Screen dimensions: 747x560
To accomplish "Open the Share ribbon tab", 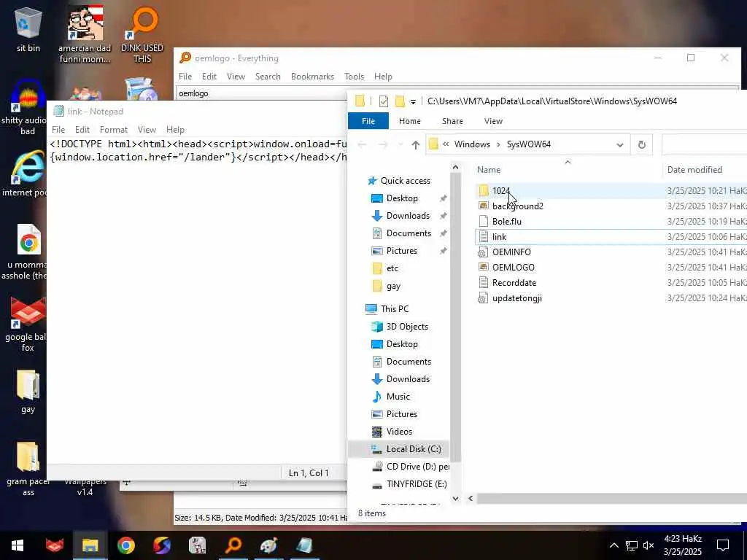I will [452, 121].
